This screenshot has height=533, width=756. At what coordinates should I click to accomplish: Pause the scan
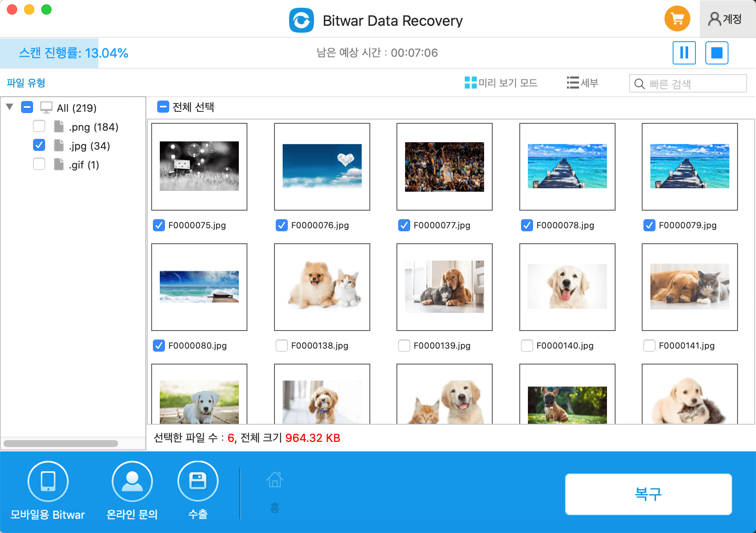pyautogui.click(x=684, y=53)
